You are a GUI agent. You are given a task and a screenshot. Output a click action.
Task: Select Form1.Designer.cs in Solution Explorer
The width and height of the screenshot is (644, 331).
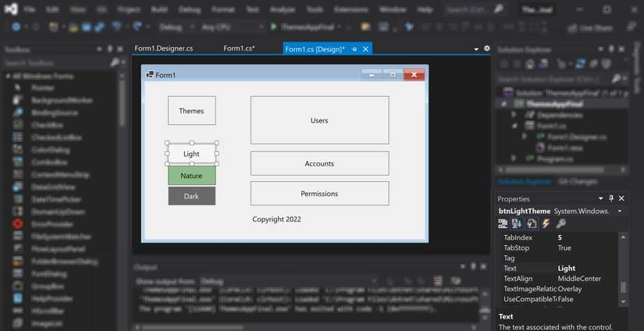[x=577, y=137]
